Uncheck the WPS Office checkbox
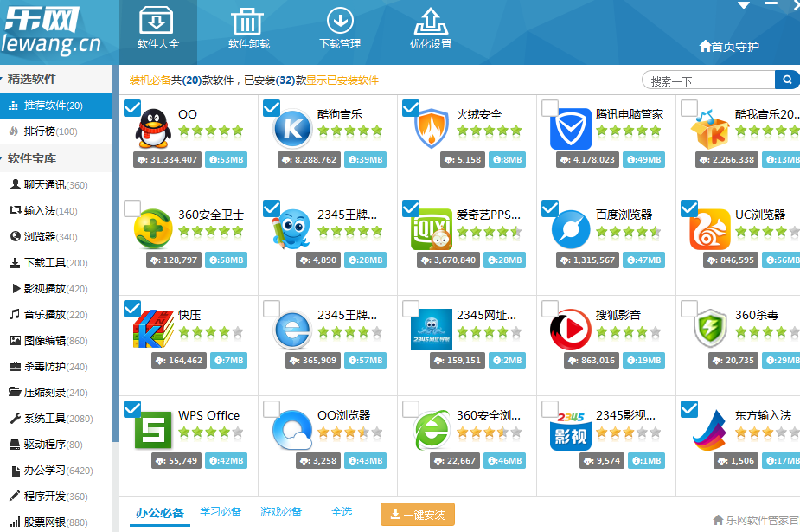The height and width of the screenshot is (532, 800). pos(132,409)
